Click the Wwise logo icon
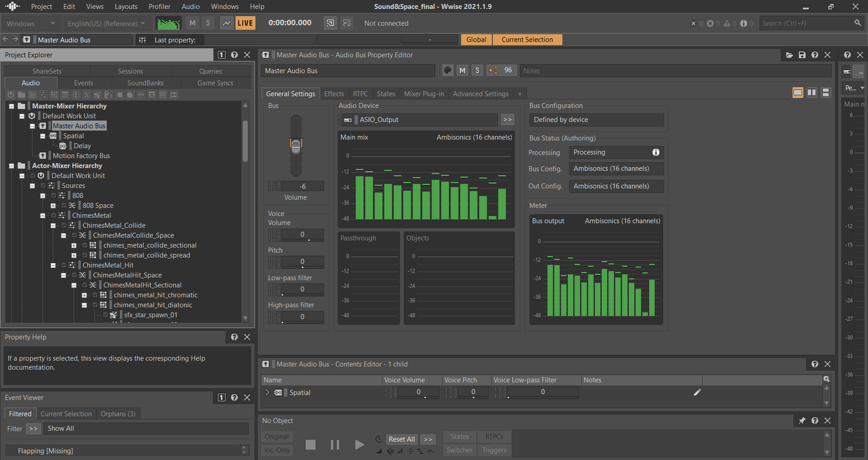The width and height of the screenshot is (868, 460). (x=12, y=7)
